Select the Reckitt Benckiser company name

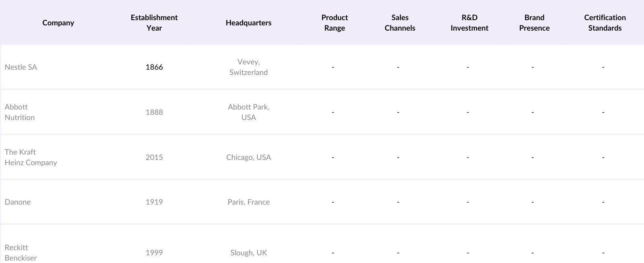pos(21,253)
